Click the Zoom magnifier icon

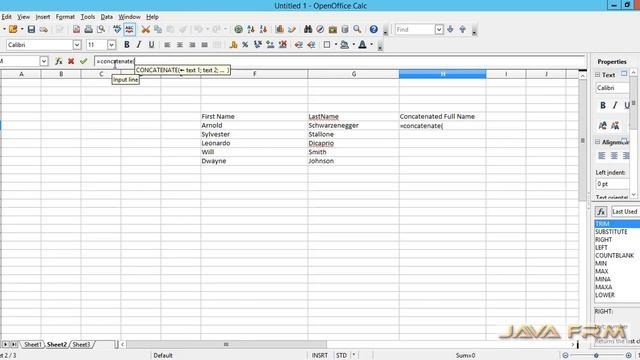[357, 29]
